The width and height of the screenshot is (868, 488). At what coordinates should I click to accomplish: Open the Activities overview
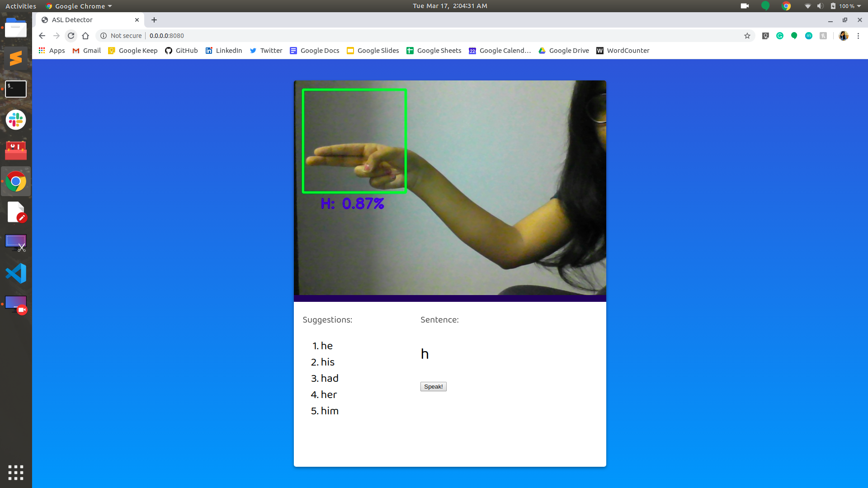point(20,6)
